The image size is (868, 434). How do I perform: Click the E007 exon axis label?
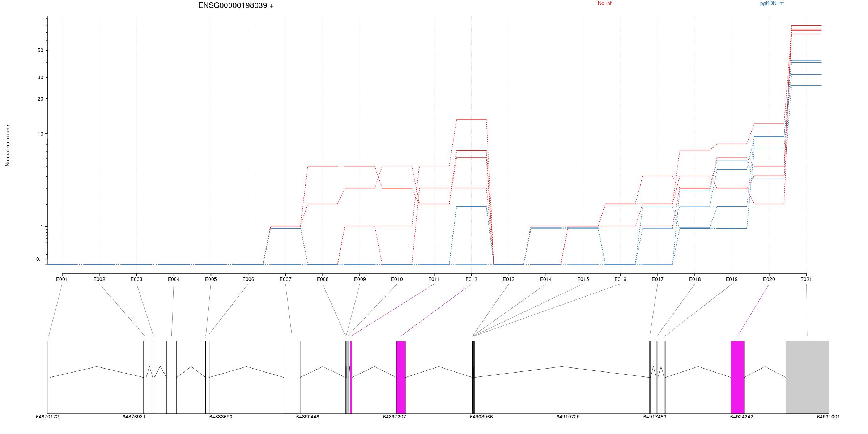pos(285,279)
